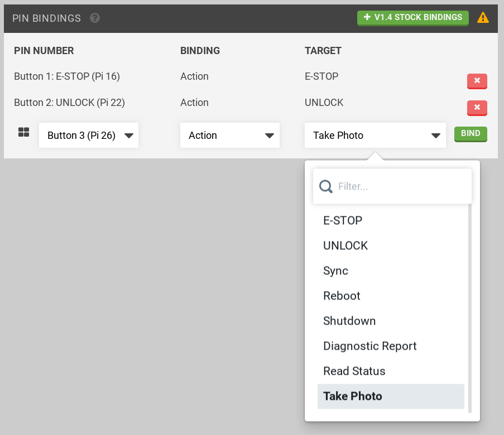Click the grid icon beside Button 3
This screenshot has height=435, width=504.
coord(24,132)
